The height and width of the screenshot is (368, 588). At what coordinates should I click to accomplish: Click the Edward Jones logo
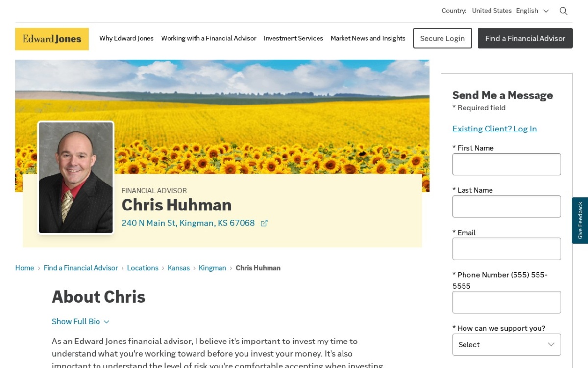(52, 39)
